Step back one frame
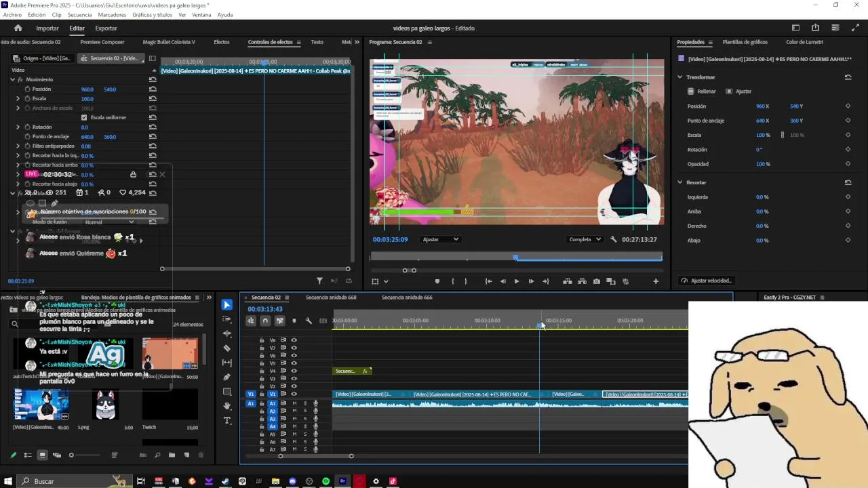The width and height of the screenshot is (868, 488). [502, 281]
